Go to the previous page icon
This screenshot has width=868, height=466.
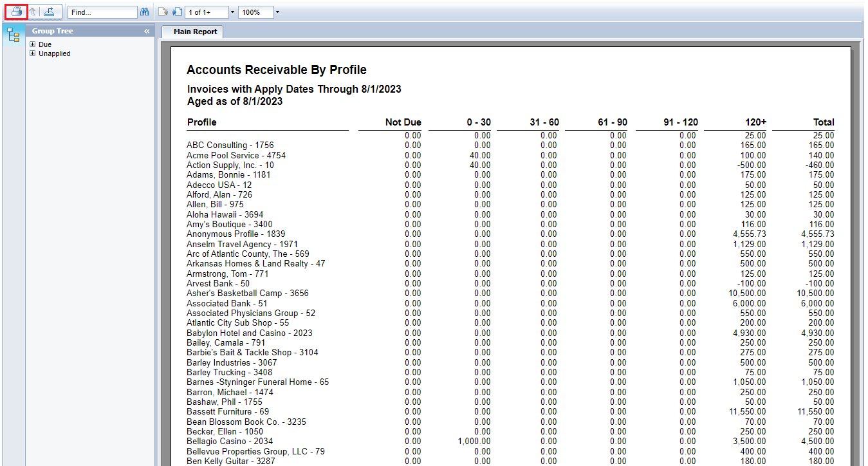tap(163, 12)
